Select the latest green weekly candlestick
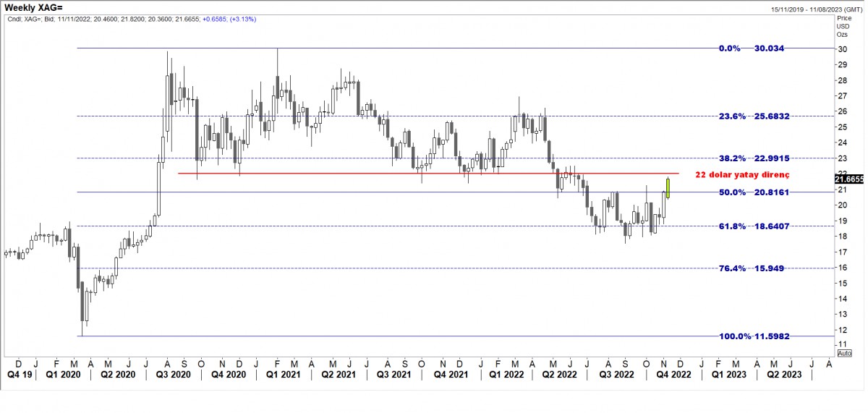Image resolution: width=868 pixels, height=413 pixels. coord(668,187)
